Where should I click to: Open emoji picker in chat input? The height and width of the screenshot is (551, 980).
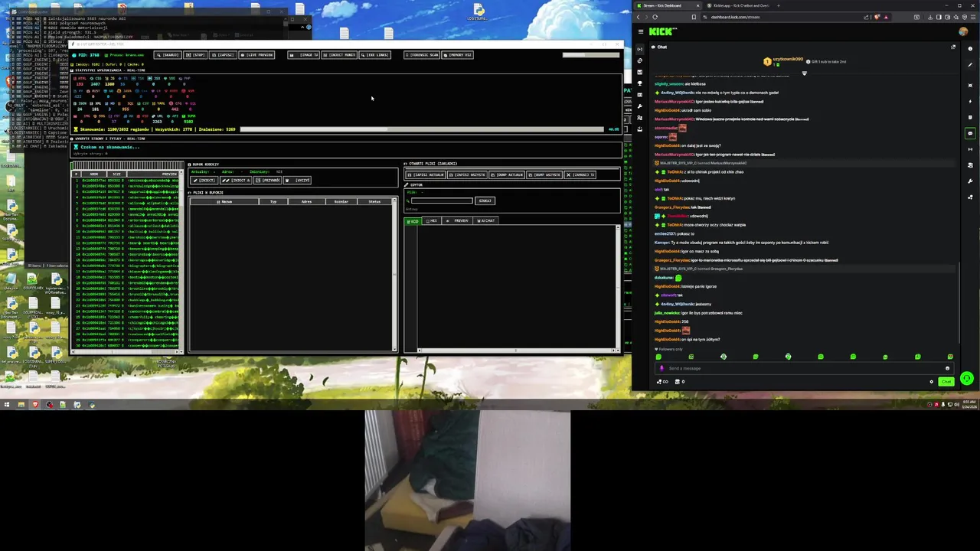(x=947, y=368)
